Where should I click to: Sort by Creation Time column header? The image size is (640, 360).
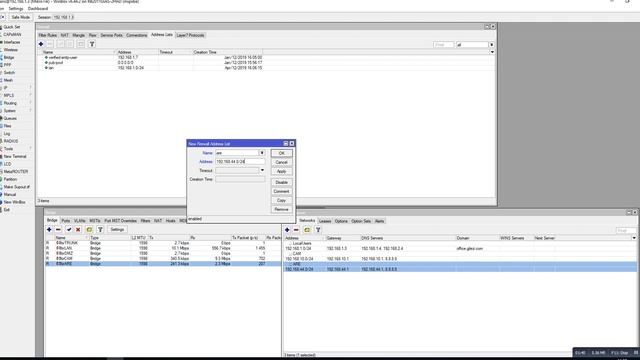pyautogui.click(x=228, y=52)
